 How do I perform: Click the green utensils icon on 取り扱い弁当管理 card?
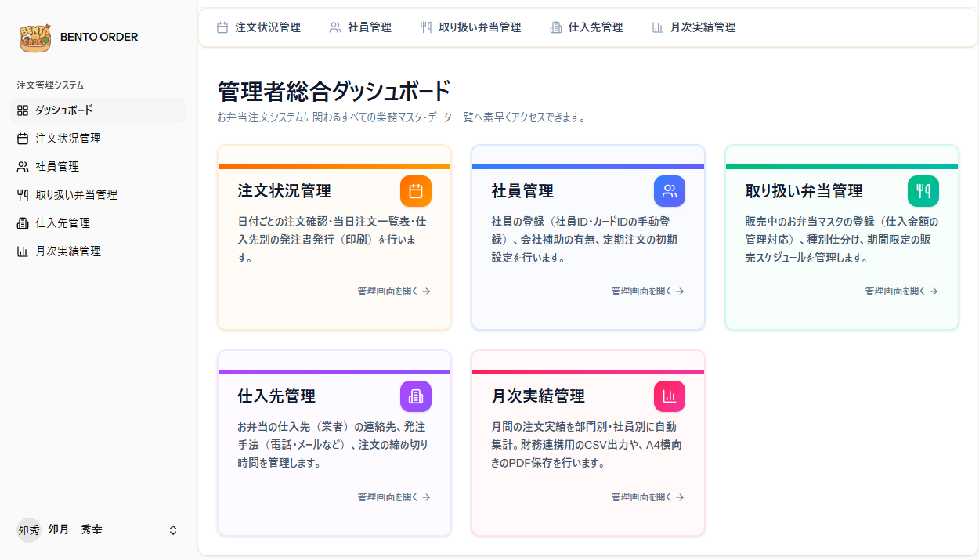[923, 191]
